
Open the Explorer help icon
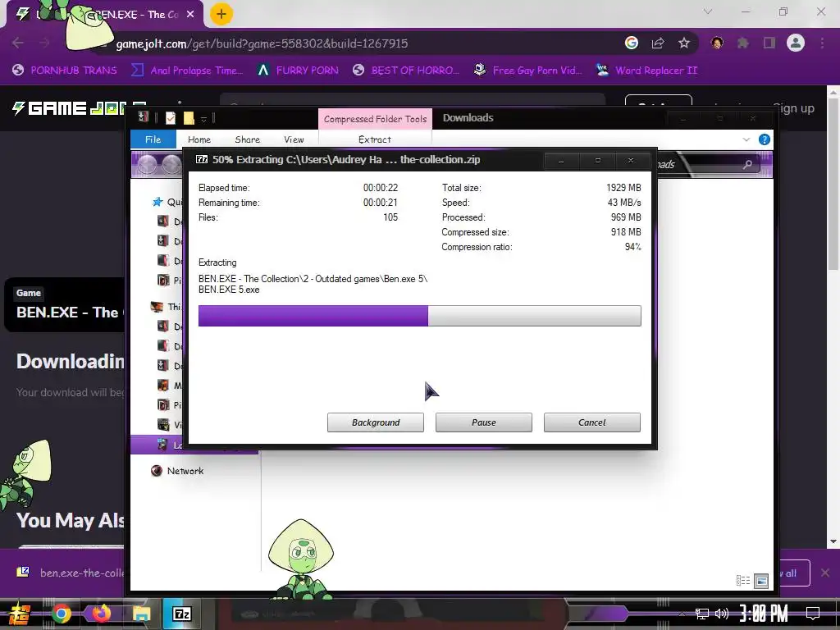coord(765,139)
